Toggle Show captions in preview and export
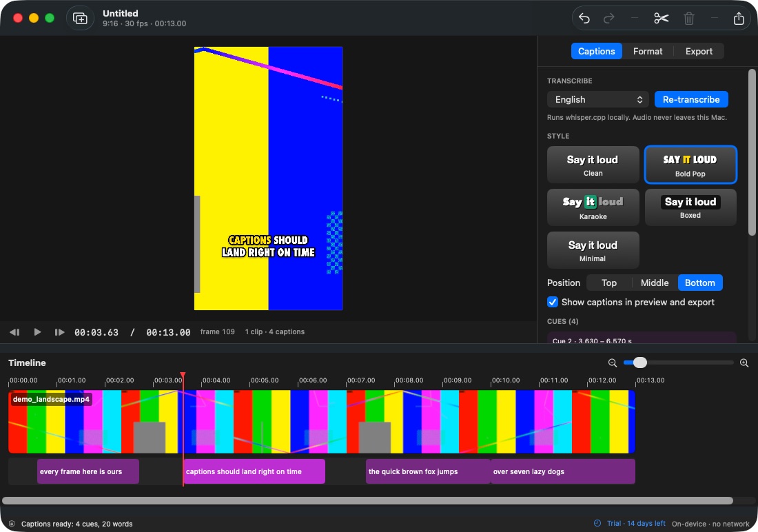758x532 pixels. [x=553, y=303]
